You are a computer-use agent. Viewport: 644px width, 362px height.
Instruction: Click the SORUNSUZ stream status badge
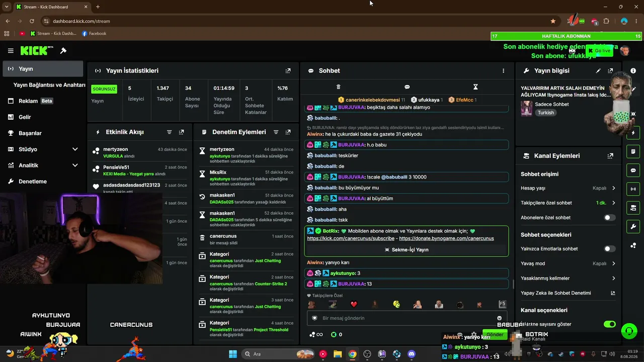[x=104, y=89]
